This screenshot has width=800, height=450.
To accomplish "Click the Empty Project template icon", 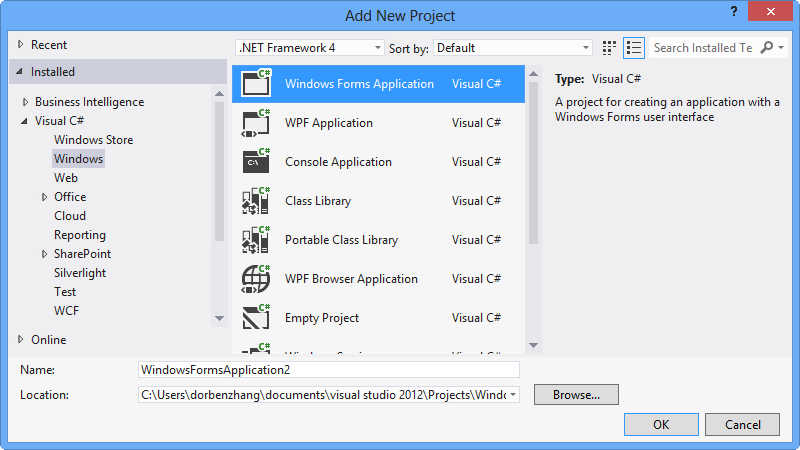I will click(x=256, y=318).
